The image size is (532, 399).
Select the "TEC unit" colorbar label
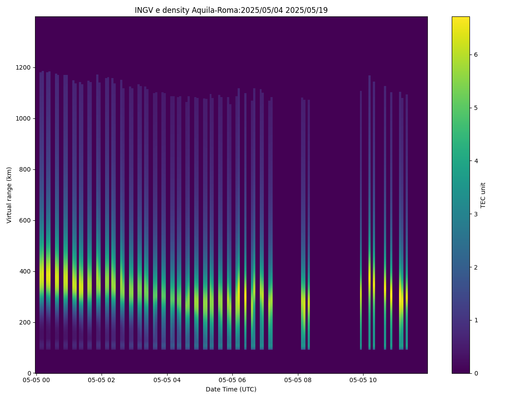pyautogui.click(x=483, y=195)
